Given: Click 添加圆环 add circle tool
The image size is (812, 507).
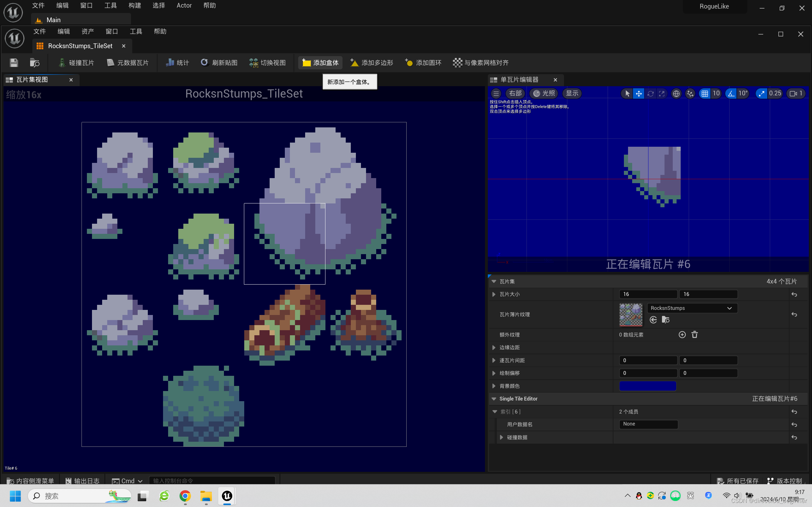Looking at the screenshot, I should tap(423, 63).
